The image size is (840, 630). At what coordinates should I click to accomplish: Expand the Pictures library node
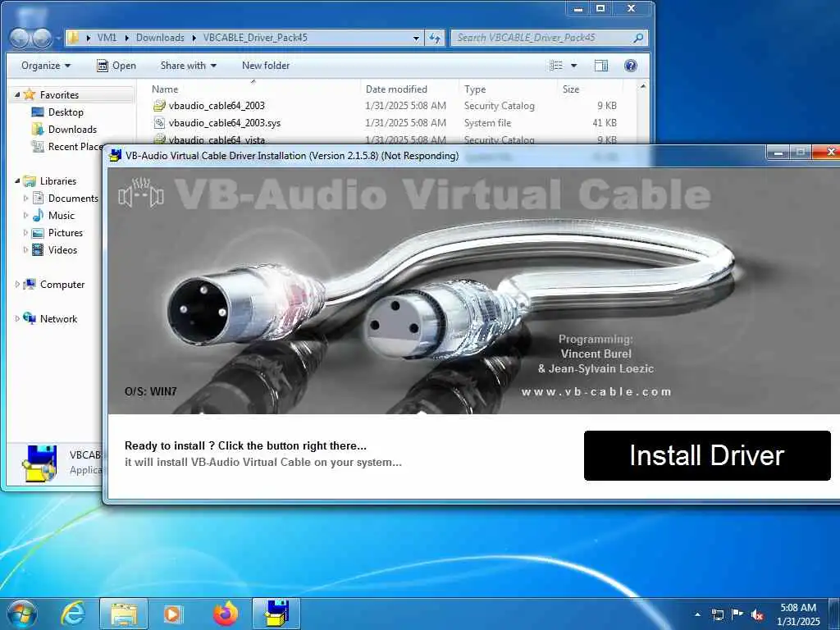click(25, 232)
